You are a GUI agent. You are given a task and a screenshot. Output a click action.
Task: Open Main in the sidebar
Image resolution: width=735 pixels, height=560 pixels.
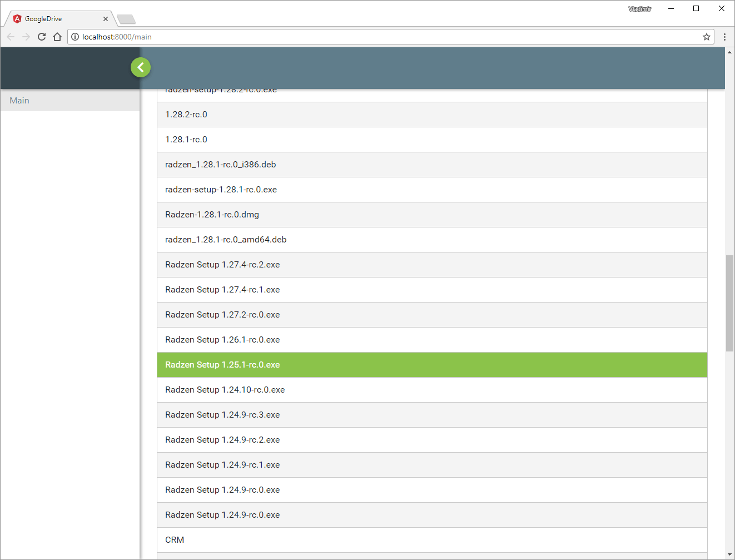(x=70, y=101)
